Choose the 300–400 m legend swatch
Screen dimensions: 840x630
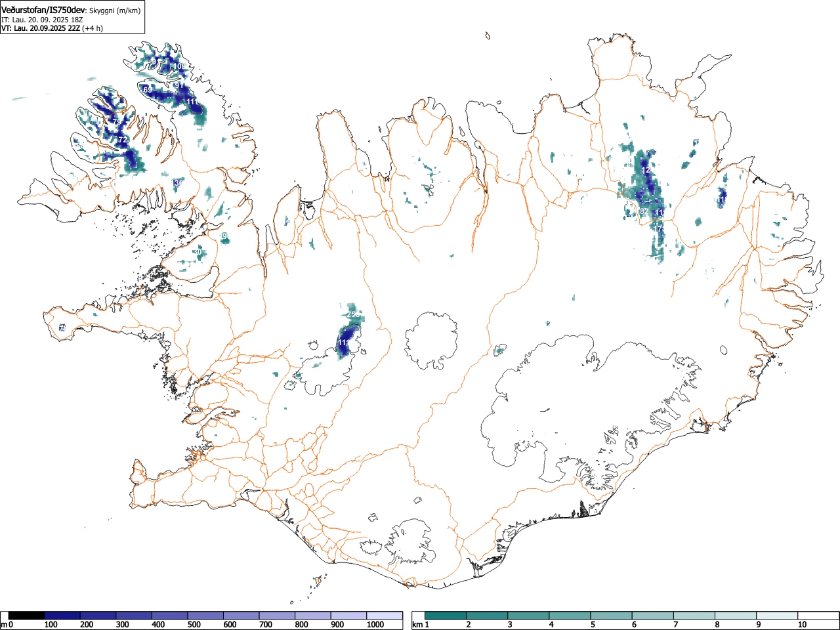[x=134, y=616]
